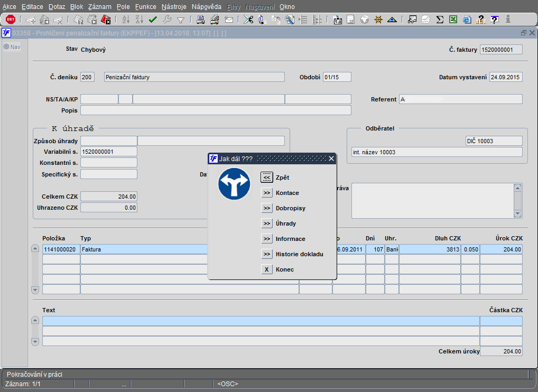Viewport: 538px width, 392px height.
Task: Click the scissors icon in toolbar
Action: point(248,20)
